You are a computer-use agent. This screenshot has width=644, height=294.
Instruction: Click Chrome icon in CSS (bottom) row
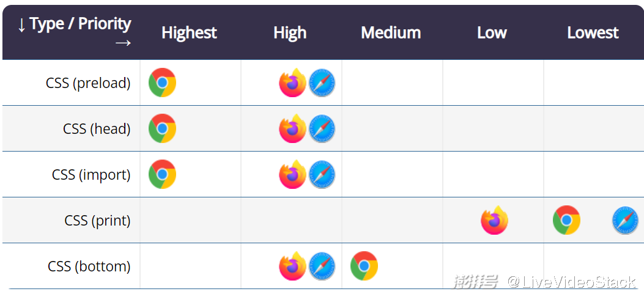[364, 266]
